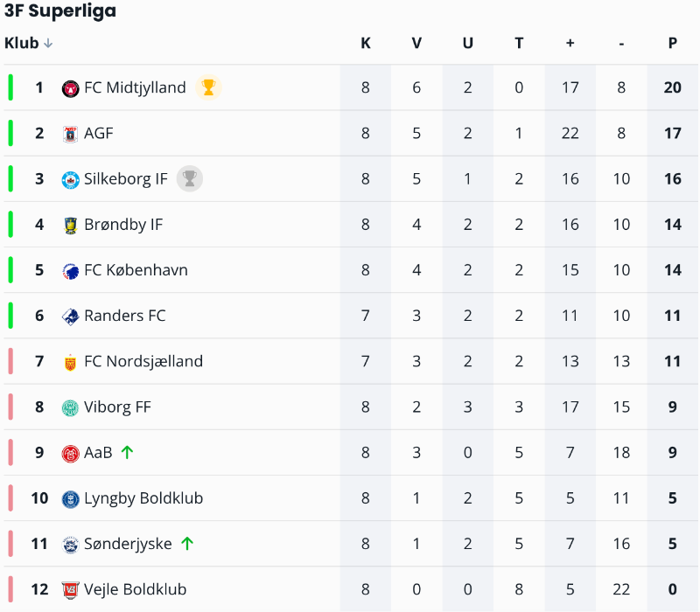This screenshot has height=612, width=700.
Task: Open the FC Nordsjælland team link
Action: 143,361
